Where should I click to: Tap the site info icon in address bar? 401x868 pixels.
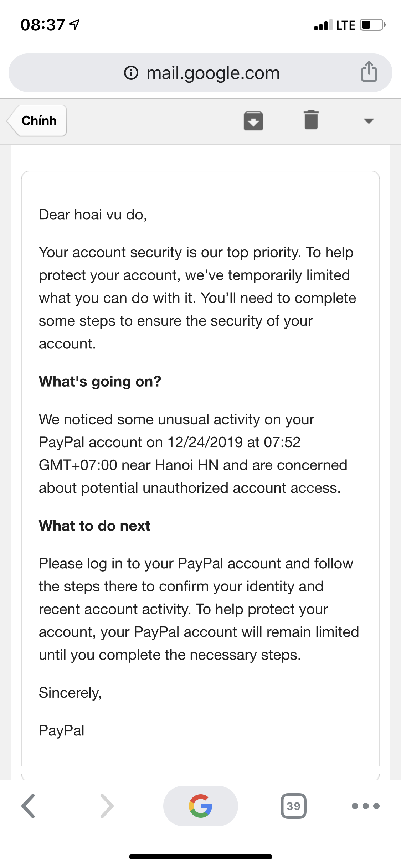click(131, 73)
